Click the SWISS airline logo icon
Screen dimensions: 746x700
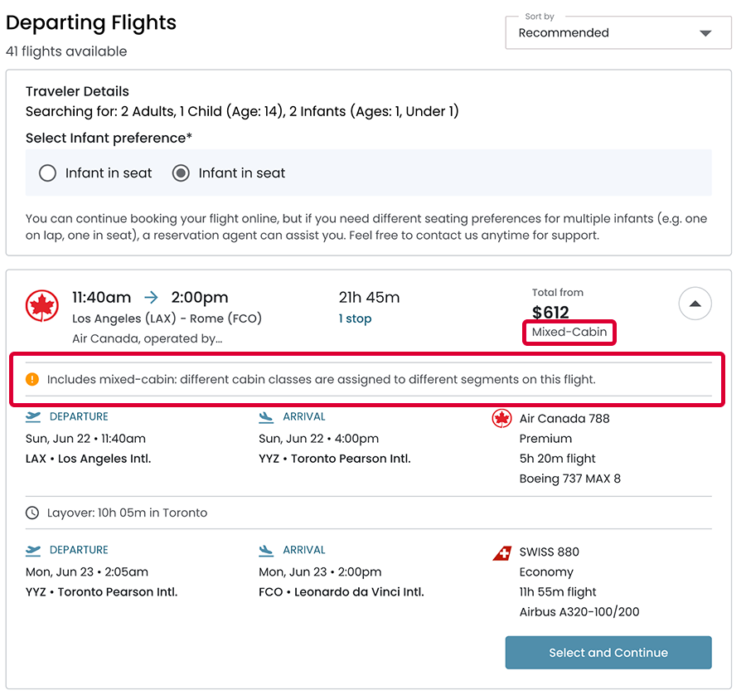[x=501, y=553]
